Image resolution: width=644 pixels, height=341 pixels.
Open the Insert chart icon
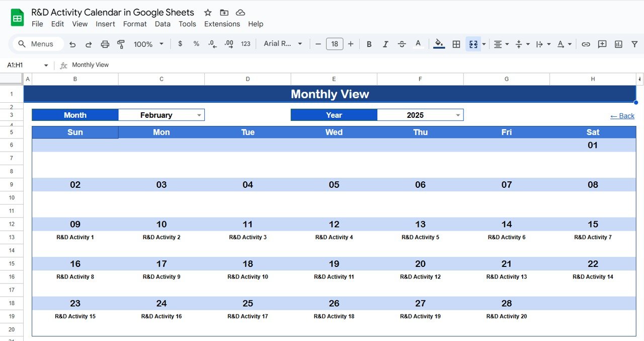(x=618, y=44)
